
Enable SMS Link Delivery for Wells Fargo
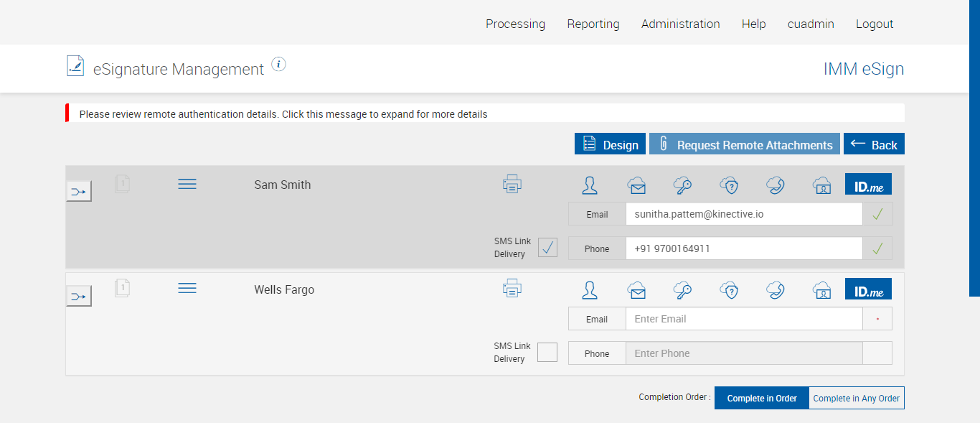coord(547,353)
